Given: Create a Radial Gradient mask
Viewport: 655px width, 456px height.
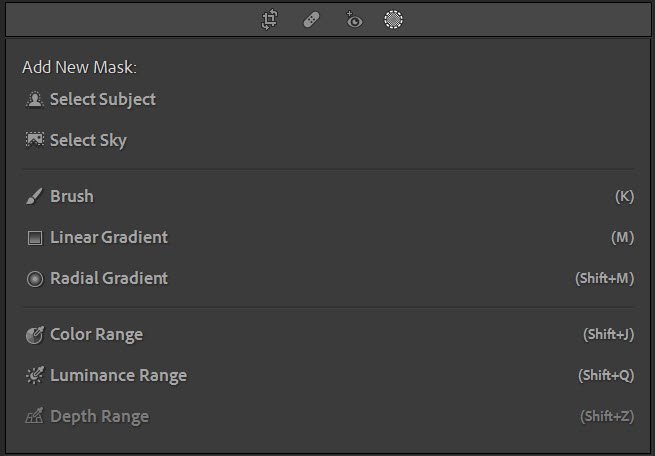Looking at the screenshot, I should [x=109, y=279].
